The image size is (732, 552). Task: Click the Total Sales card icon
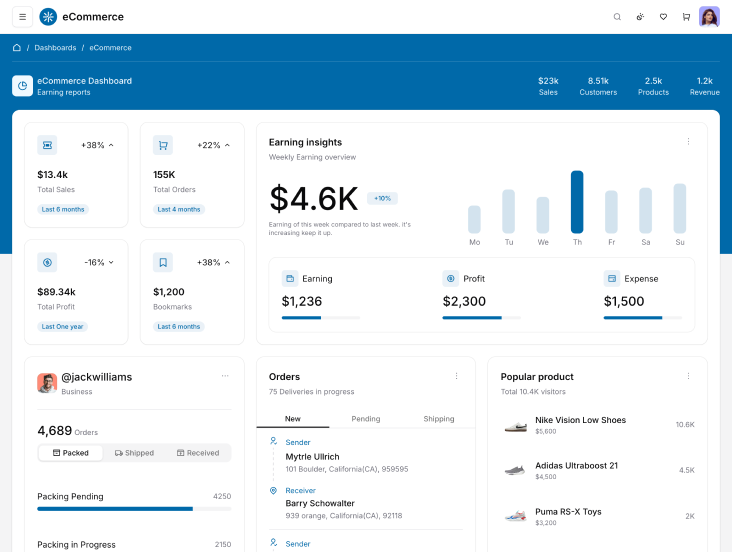point(47,145)
